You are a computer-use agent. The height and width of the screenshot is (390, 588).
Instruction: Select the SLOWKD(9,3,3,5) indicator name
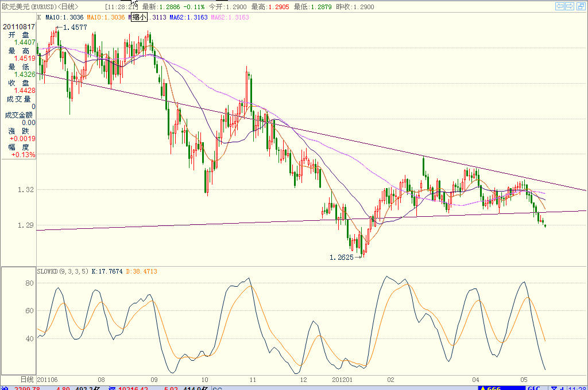click(63, 271)
